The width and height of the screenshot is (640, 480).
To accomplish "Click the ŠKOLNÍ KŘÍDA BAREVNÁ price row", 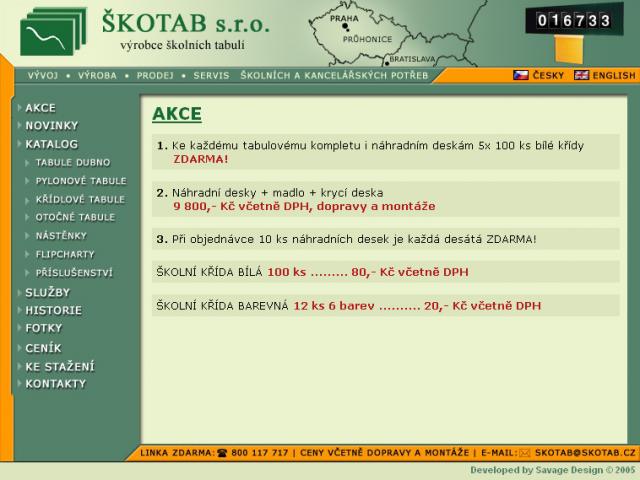I will (x=385, y=306).
